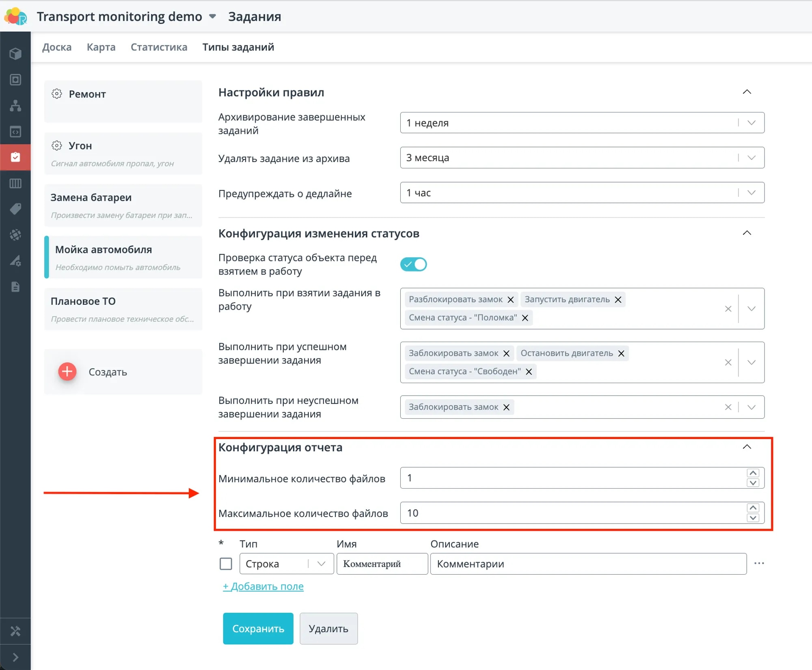
Task: Click the Сохранить button
Action: (258, 628)
